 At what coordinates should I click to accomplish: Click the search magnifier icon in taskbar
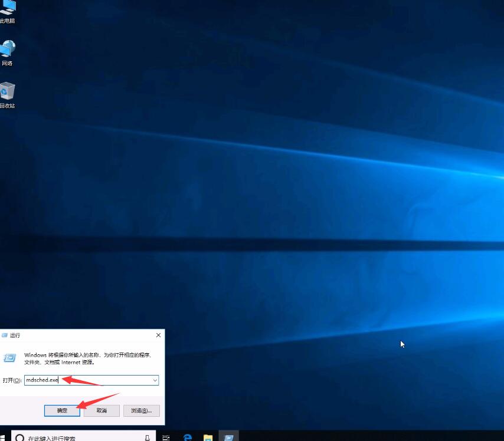(19, 437)
